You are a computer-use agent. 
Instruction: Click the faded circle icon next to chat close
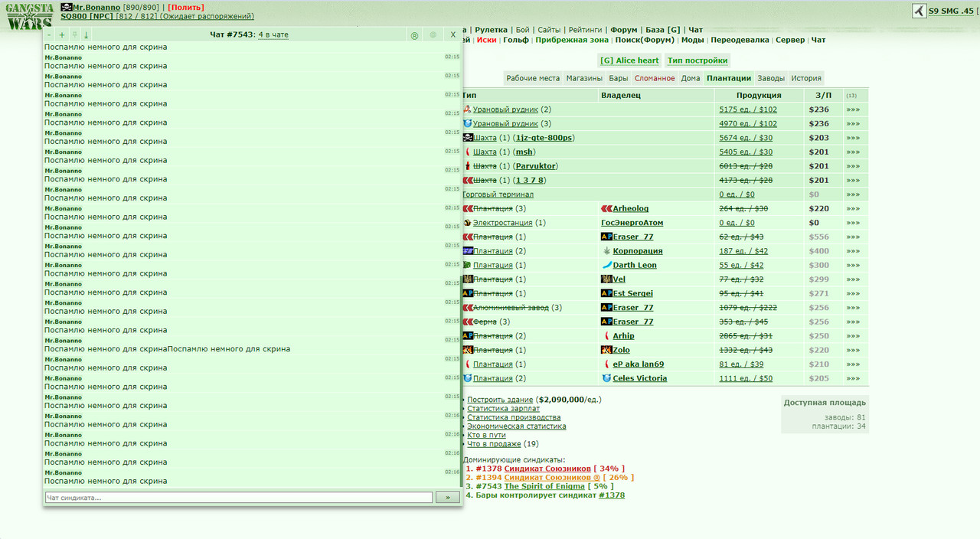click(x=433, y=35)
